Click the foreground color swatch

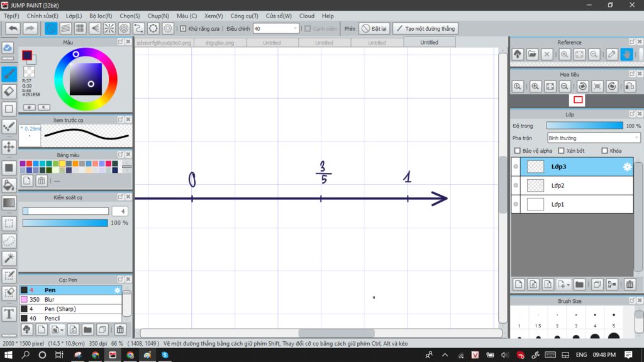pyautogui.click(x=27, y=55)
